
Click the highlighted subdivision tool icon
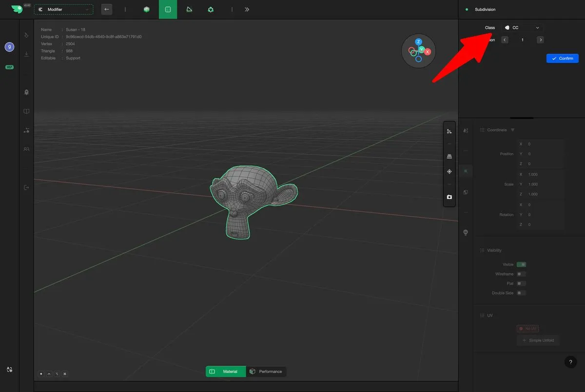[x=168, y=9]
